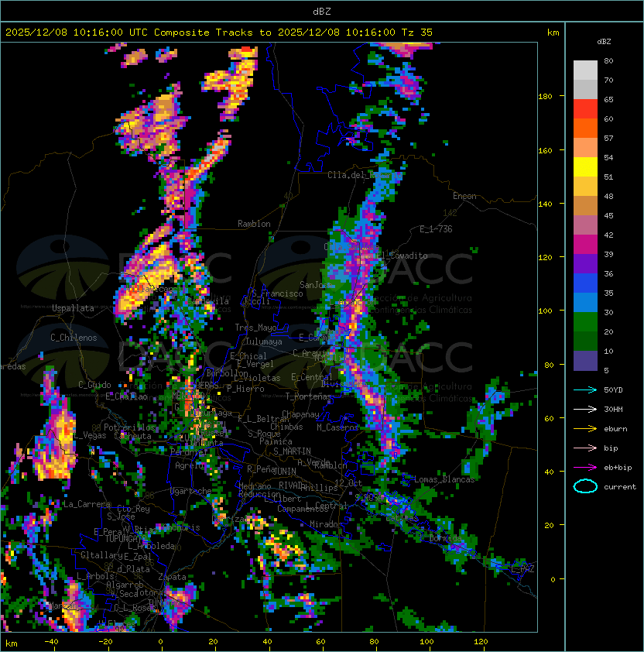Pick the red swatch between 65 and 60

[585, 109]
